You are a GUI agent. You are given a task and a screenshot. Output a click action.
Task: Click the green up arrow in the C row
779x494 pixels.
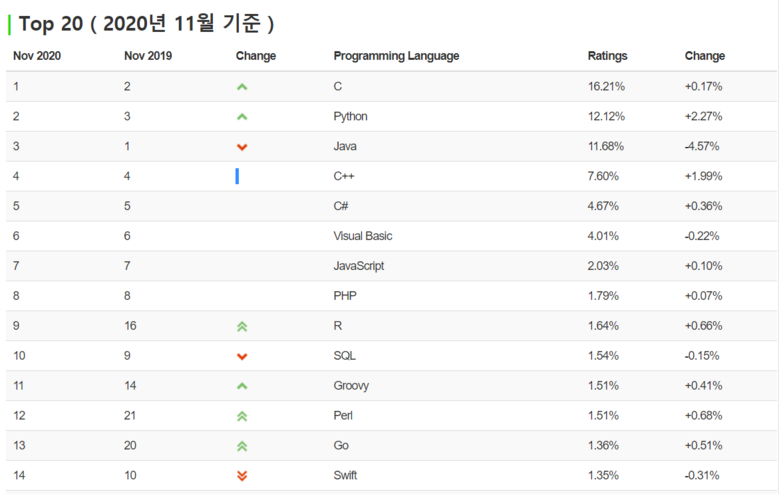242,87
